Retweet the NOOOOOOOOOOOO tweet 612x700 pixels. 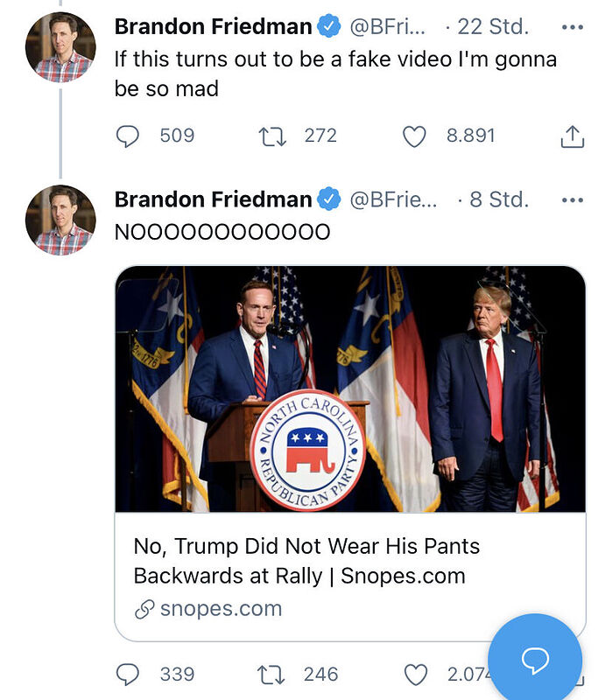272,674
